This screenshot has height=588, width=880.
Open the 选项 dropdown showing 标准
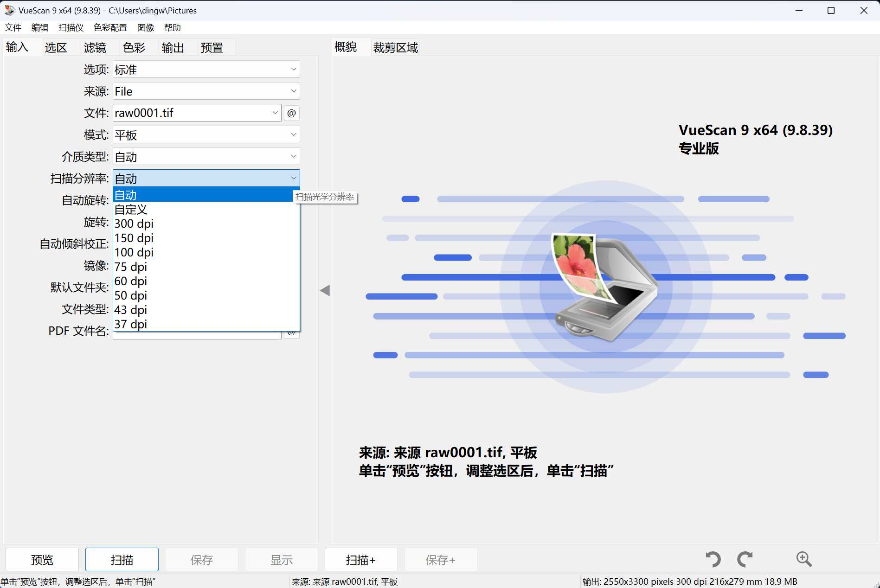click(x=206, y=70)
